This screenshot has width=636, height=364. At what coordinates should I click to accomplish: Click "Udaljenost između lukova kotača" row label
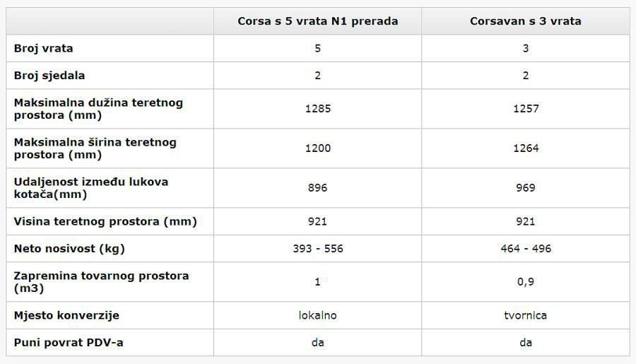coord(91,188)
